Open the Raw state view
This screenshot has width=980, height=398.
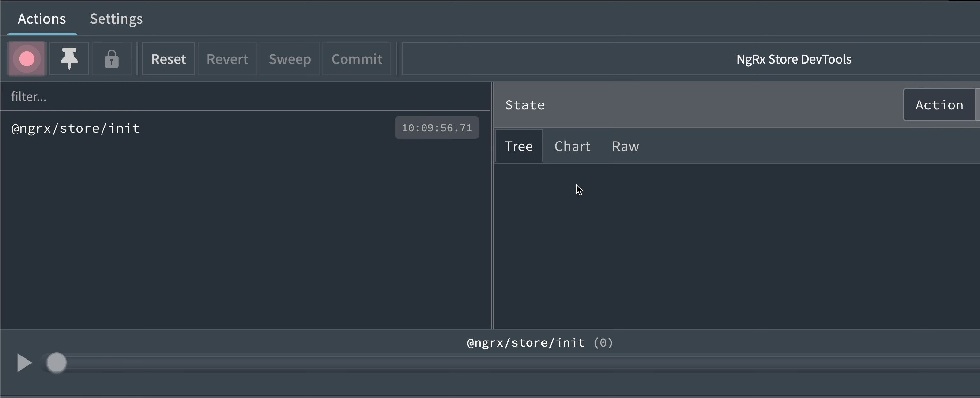click(x=625, y=146)
